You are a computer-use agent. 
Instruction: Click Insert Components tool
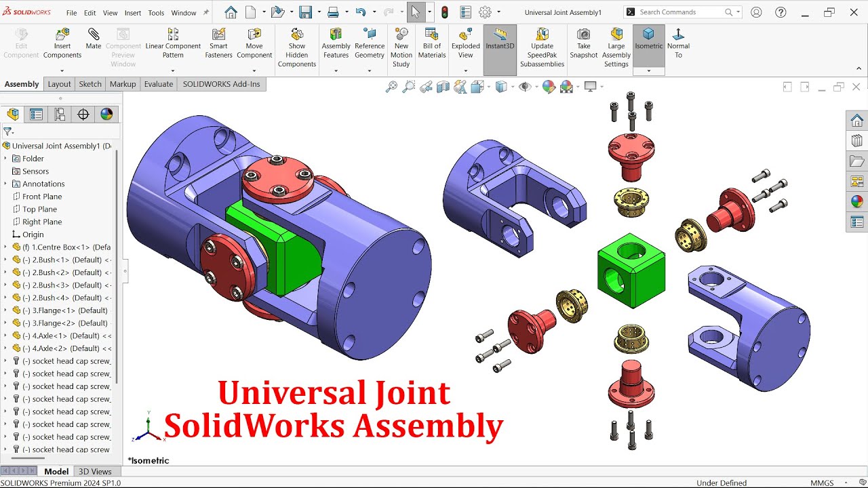tap(62, 44)
